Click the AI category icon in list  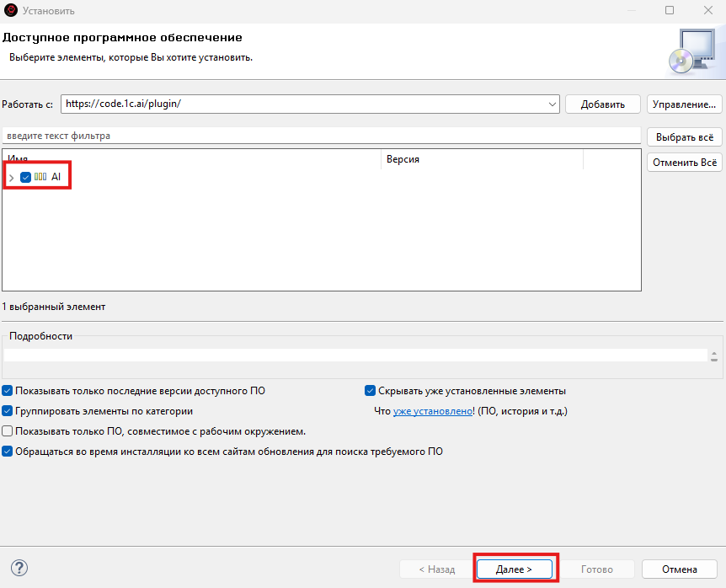tap(40, 176)
